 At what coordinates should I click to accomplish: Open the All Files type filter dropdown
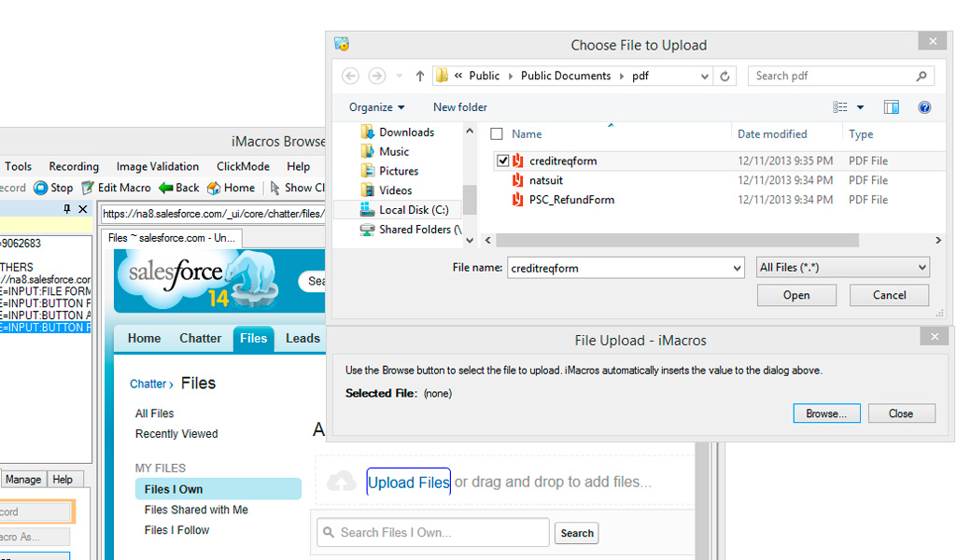coord(843,268)
